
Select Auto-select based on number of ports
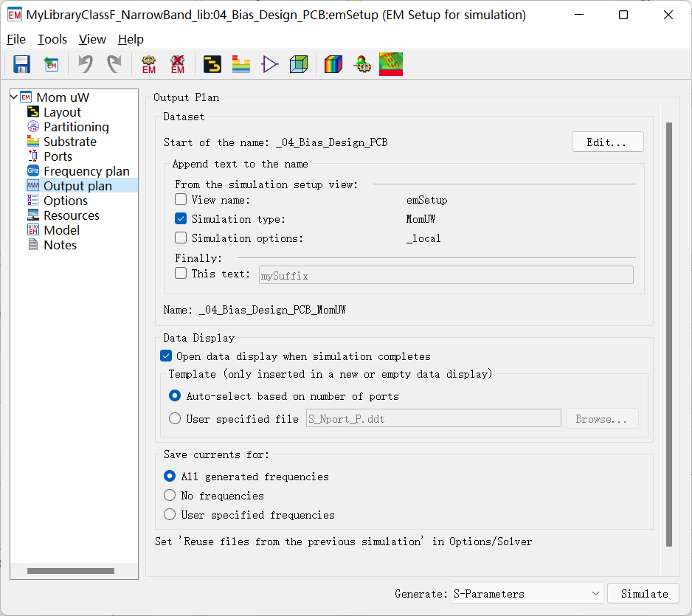(175, 395)
